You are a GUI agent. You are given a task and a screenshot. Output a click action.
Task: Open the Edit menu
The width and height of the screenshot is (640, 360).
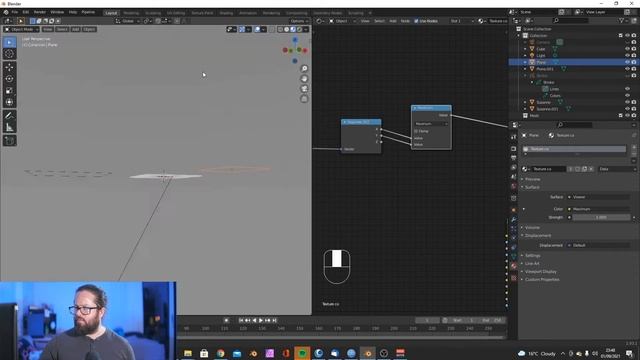point(26,12)
